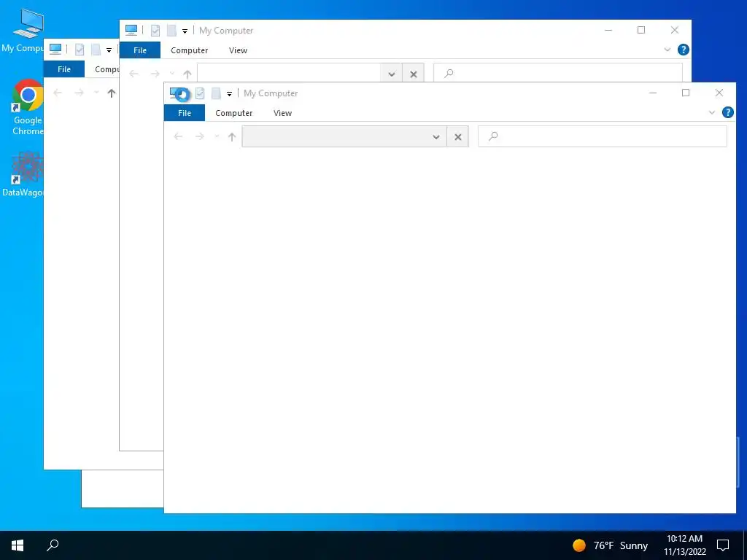Open the Windows Start menu

(18, 545)
